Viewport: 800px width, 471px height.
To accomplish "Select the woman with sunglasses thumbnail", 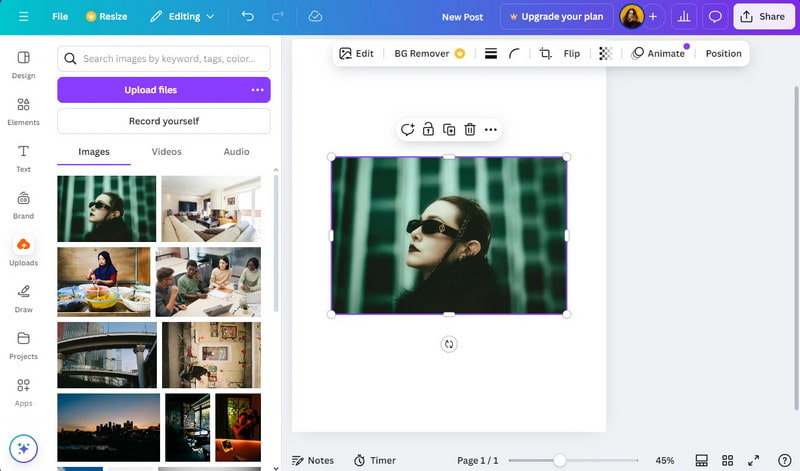I will pos(107,209).
